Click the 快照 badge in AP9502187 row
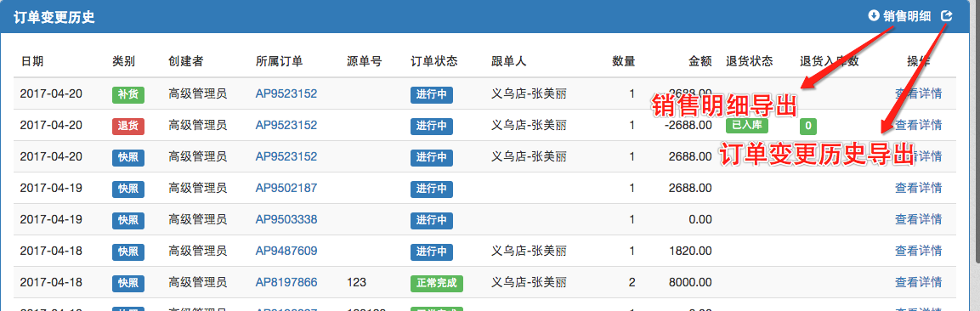Screen dimensions: 980x311 (128, 189)
